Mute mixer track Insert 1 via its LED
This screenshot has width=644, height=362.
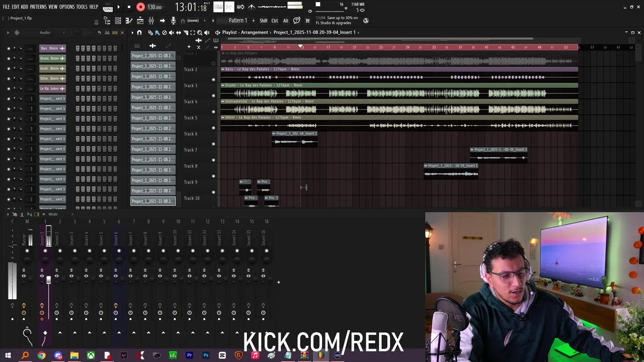(45, 250)
